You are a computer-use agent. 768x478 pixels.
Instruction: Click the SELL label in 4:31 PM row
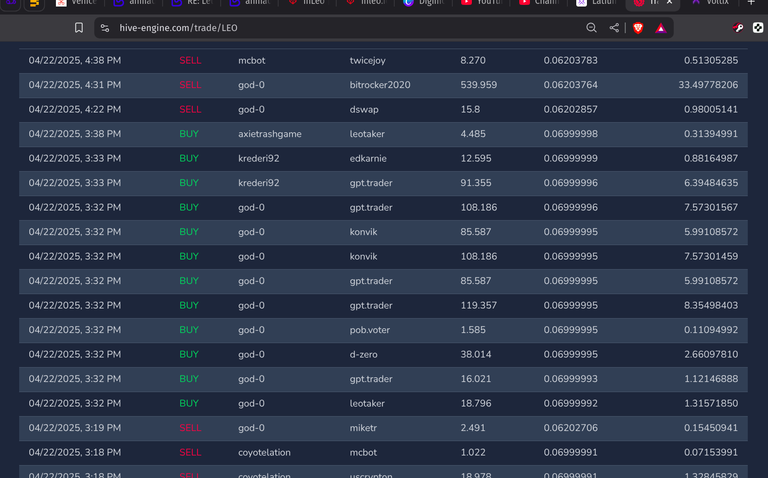[190, 85]
